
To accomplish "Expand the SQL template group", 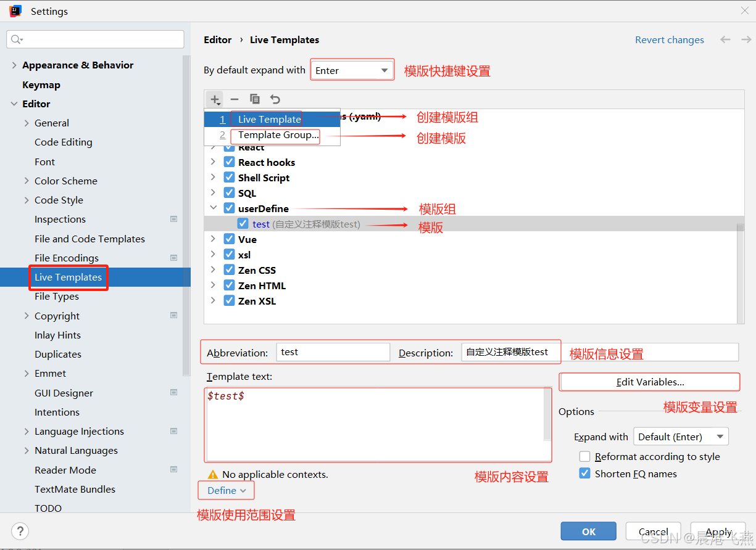I will click(213, 193).
